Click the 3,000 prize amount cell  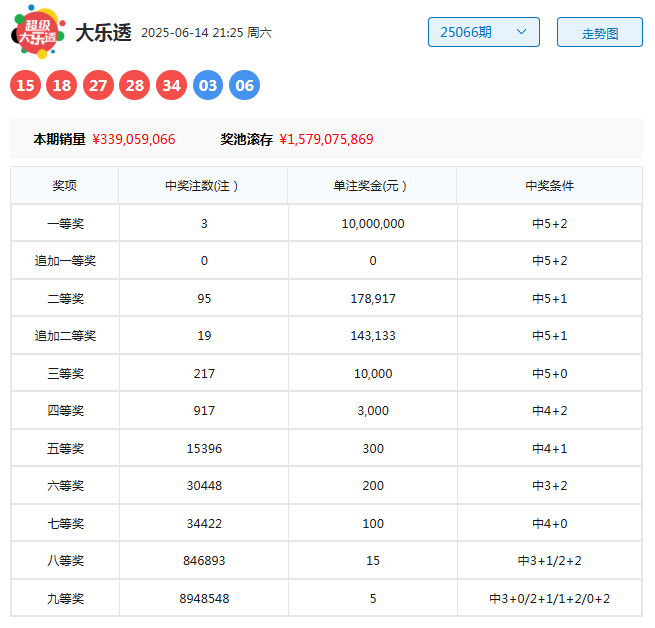pos(373,410)
